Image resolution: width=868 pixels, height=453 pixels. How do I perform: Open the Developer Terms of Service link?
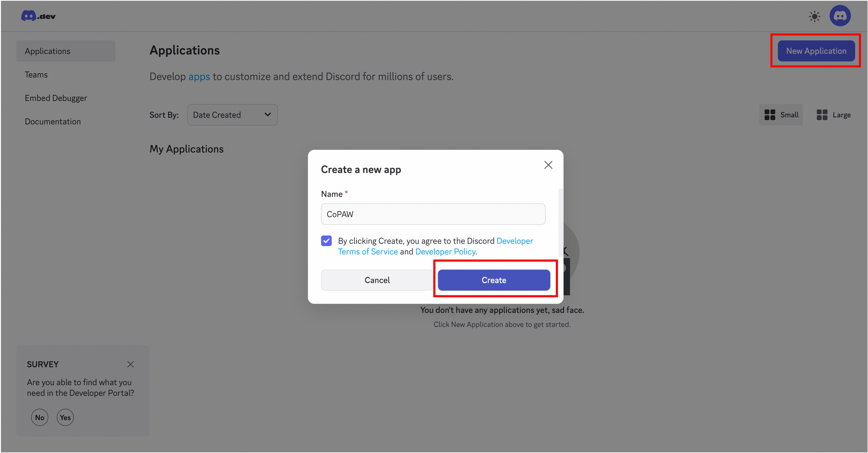click(368, 252)
